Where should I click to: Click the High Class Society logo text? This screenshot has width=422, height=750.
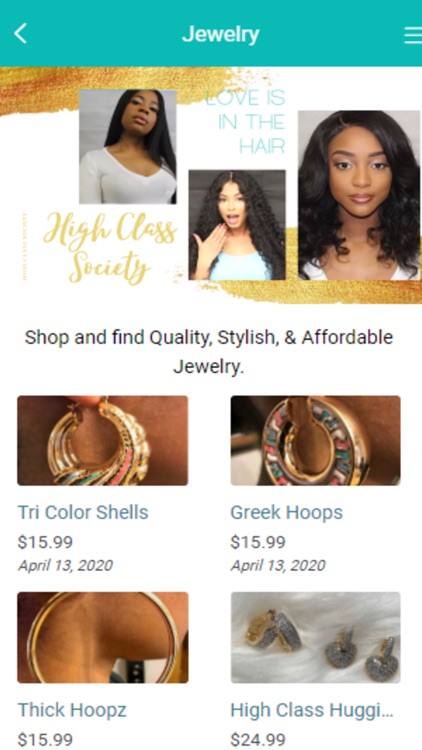(x=110, y=247)
